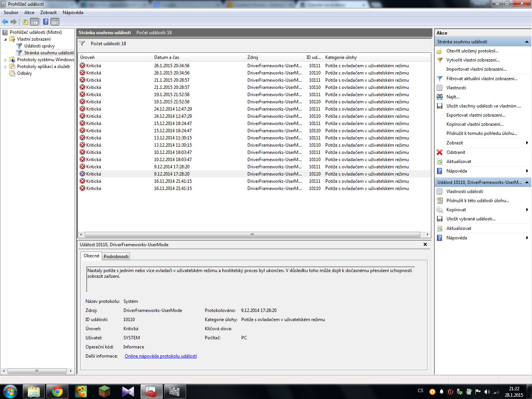Open Google Chrome from the taskbar

coord(57,391)
